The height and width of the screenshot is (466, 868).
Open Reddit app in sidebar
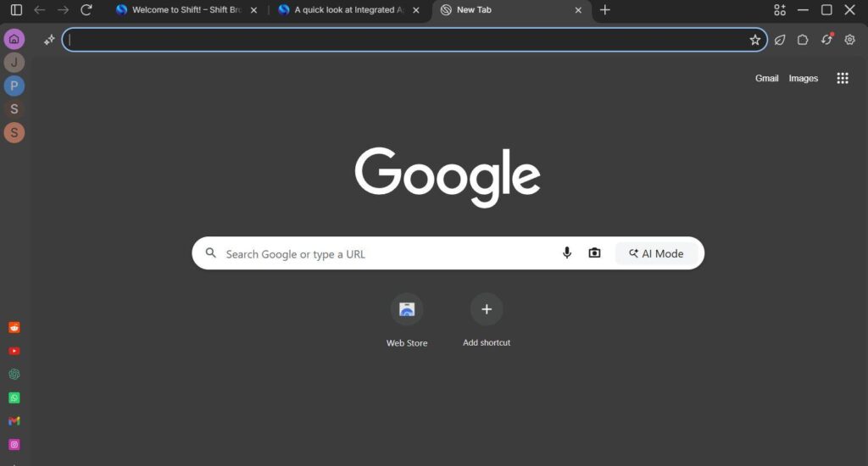14,328
